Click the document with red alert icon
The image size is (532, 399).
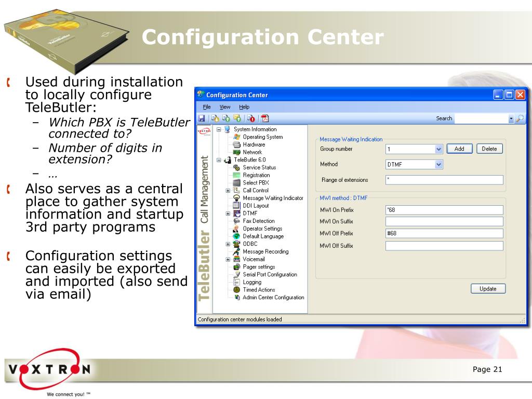pos(251,118)
